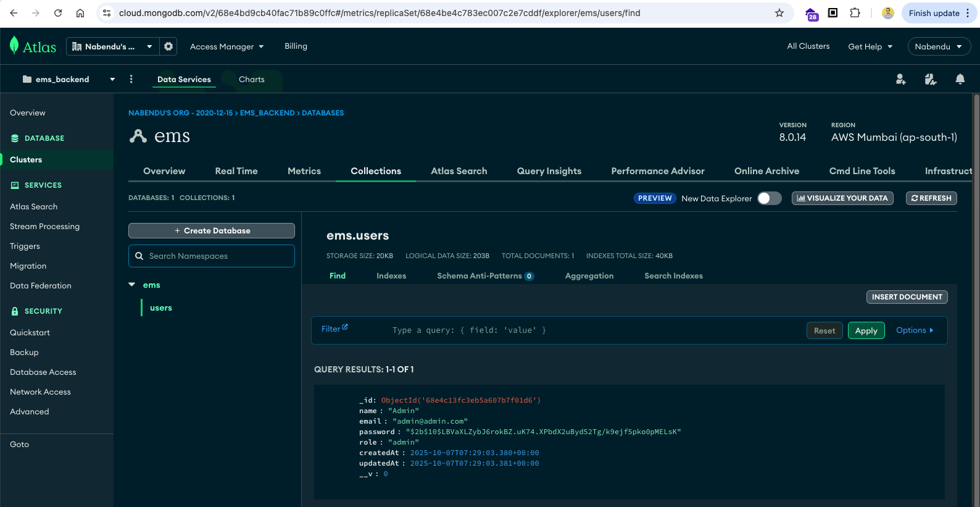This screenshot has height=507, width=980.
Task: Click the invite user icon
Action: tap(901, 79)
